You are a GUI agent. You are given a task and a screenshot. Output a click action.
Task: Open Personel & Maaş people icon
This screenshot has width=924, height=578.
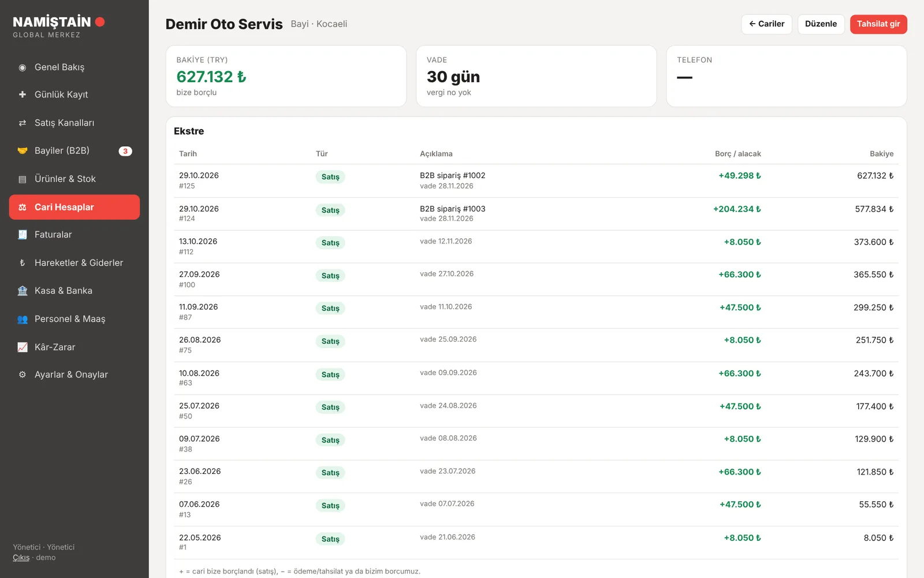[23, 319]
